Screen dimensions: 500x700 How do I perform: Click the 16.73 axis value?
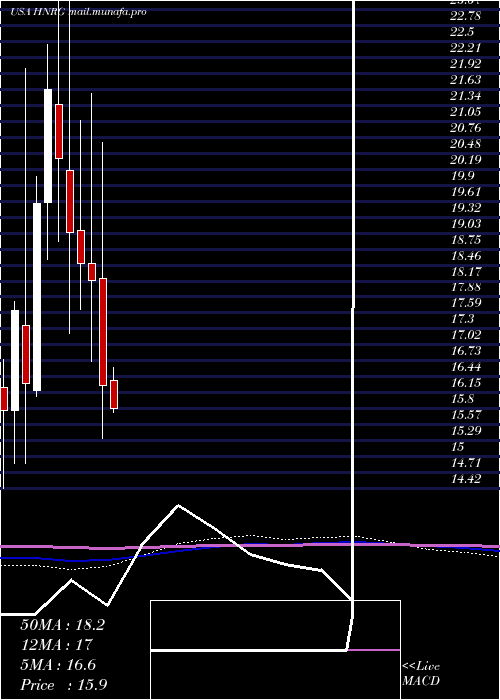(x=466, y=351)
